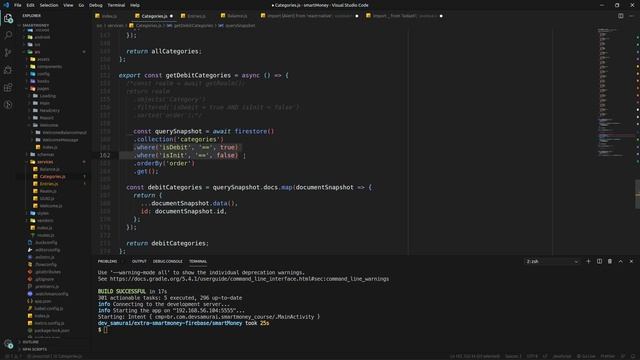Click unsaved dot on Categories.js tab
640x360 pixels.
[x=171, y=16]
